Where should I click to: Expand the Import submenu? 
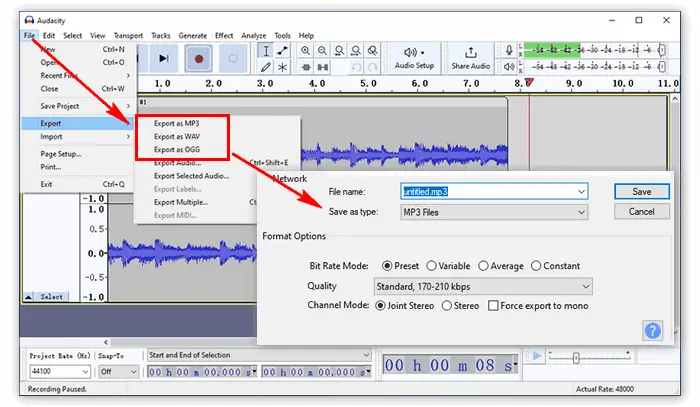point(79,137)
